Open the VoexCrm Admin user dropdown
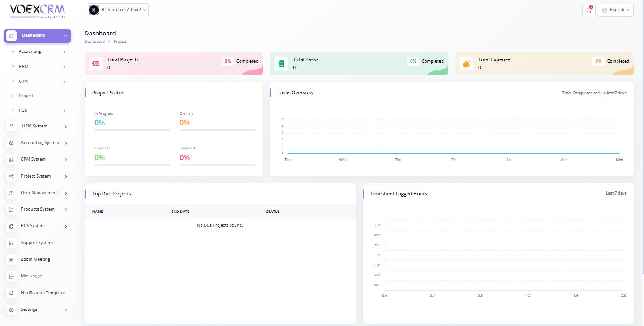The image size is (644, 326). coord(118,10)
